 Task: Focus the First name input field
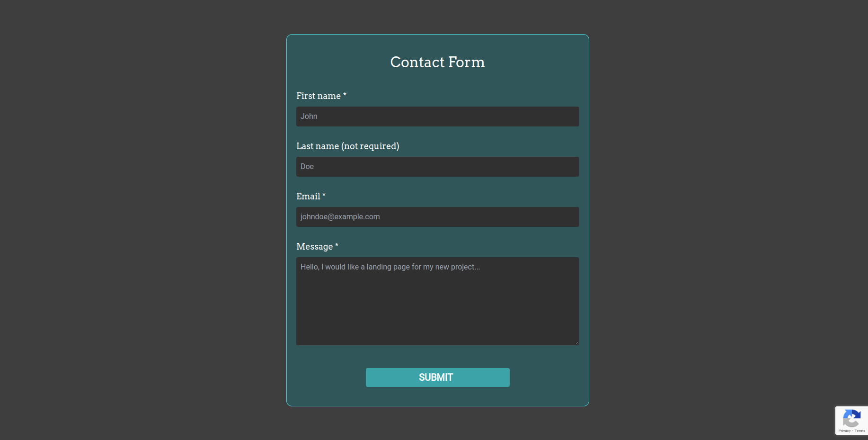click(437, 117)
